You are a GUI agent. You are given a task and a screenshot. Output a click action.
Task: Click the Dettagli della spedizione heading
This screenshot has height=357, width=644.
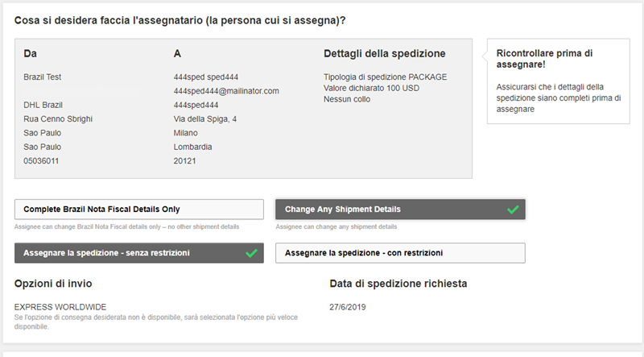[385, 53]
